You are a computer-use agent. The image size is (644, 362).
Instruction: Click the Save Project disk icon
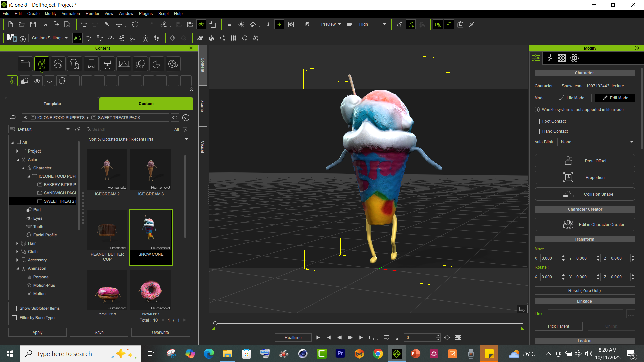(33, 24)
